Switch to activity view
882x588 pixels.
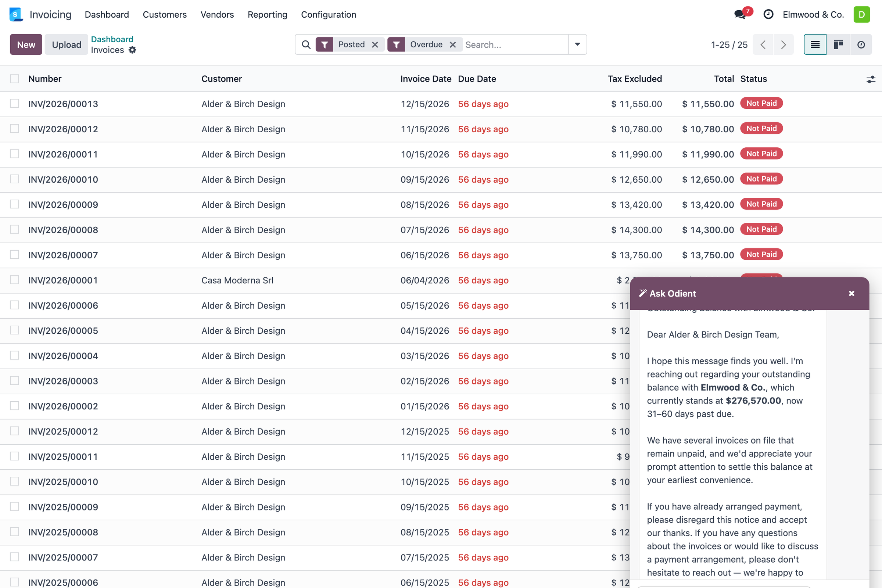coord(861,44)
